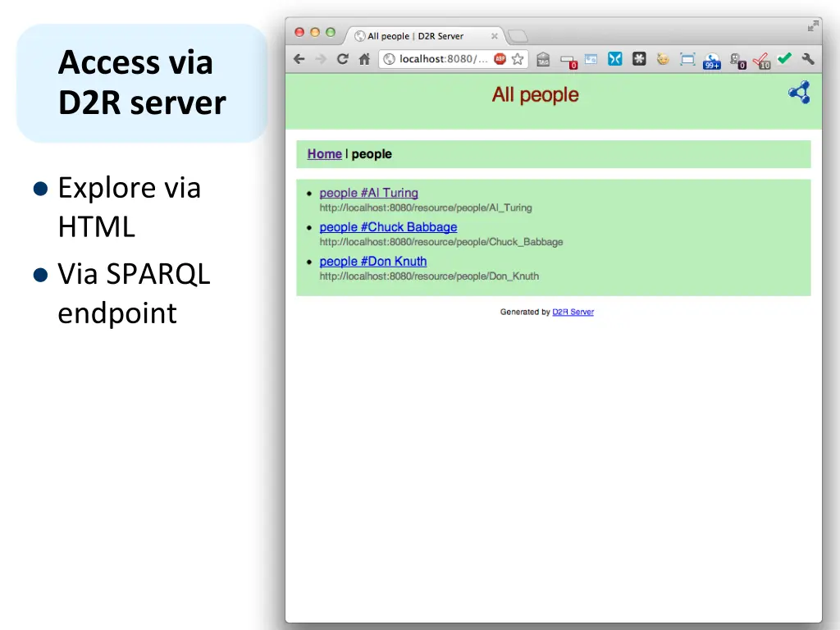Click the extension icon with 99+ badge
The width and height of the screenshot is (840, 630).
(711, 60)
